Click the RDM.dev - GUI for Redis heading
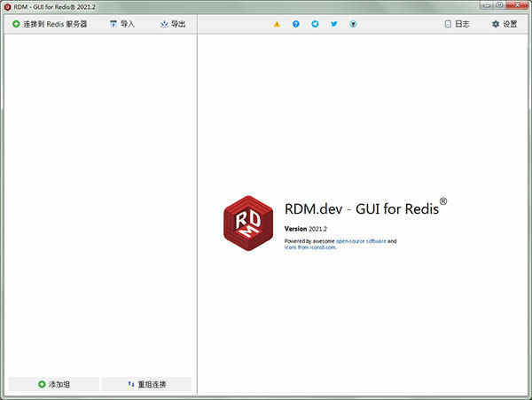The height and width of the screenshot is (400, 532). tap(365, 208)
